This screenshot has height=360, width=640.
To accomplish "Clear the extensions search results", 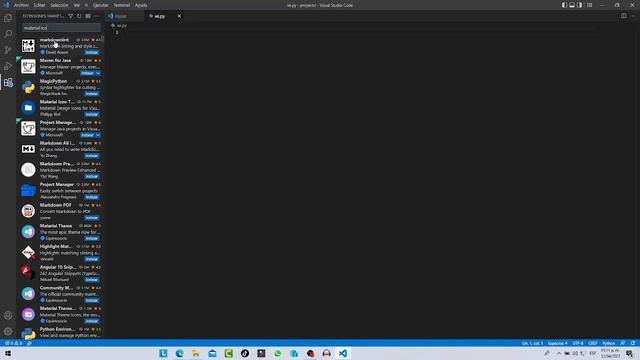I will click(x=88, y=16).
